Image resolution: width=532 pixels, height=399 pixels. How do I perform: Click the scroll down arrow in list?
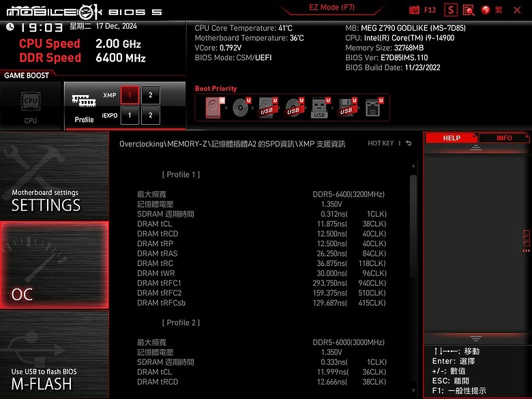(x=413, y=391)
